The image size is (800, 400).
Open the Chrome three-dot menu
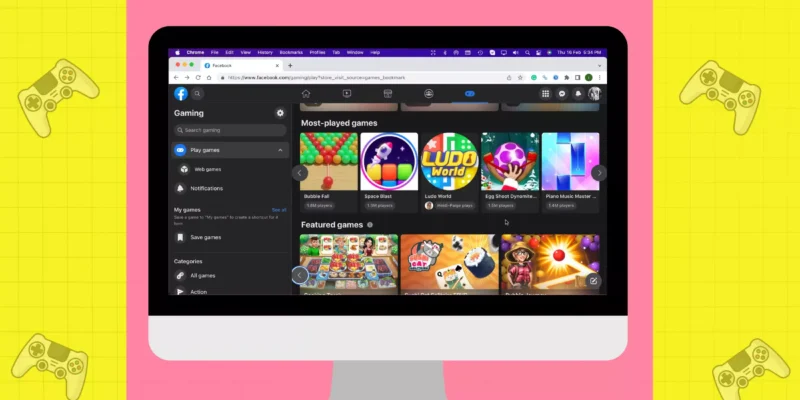[599, 78]
